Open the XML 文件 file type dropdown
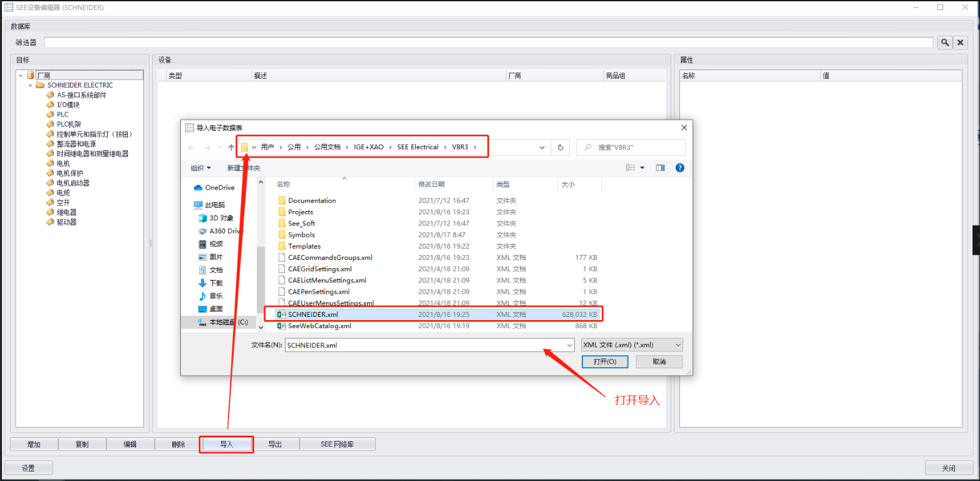Image resolution: width=980 pixels, height=481 pixels. point(631,345)
